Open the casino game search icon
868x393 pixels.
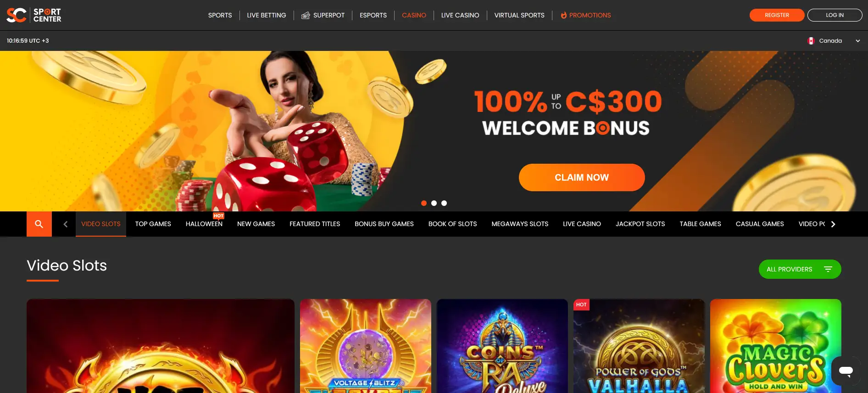tap(39, 224)
